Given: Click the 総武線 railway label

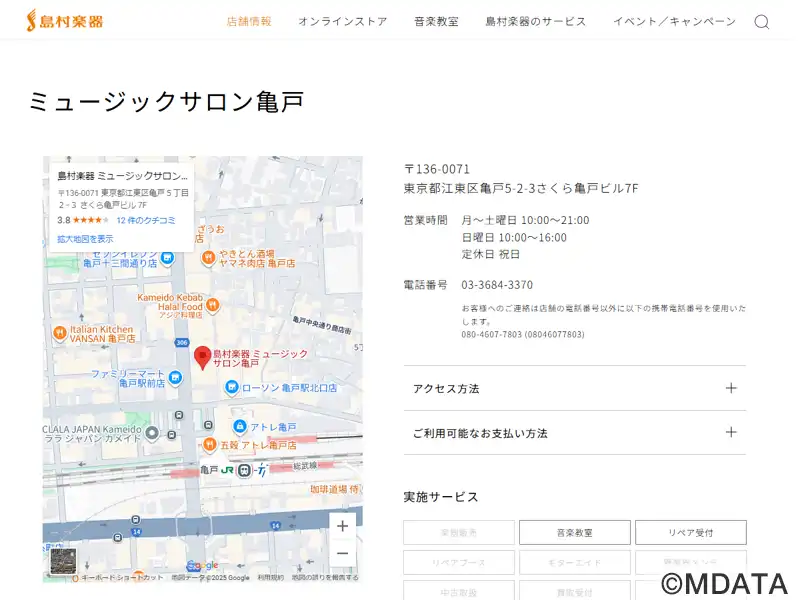Looking at the screenshot, I should [x=305, y=465].
